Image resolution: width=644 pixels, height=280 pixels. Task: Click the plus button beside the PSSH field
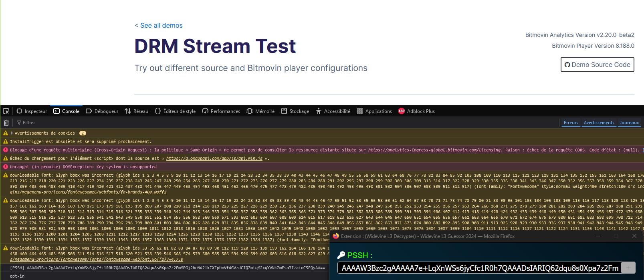[628, 268]
